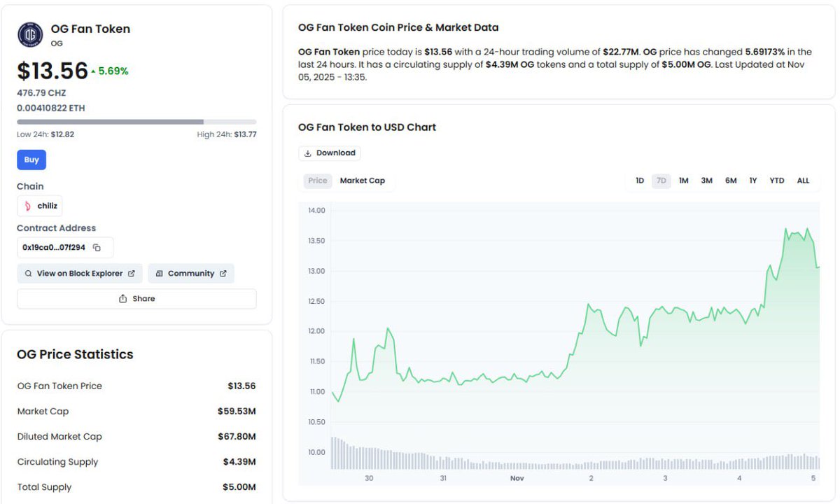
Task: Click the download arrow icon above chart
Action: (307, 153)
